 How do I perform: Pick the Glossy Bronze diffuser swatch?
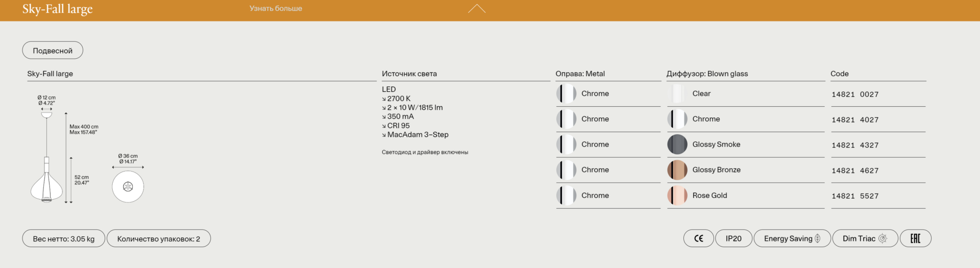[677, 170]
